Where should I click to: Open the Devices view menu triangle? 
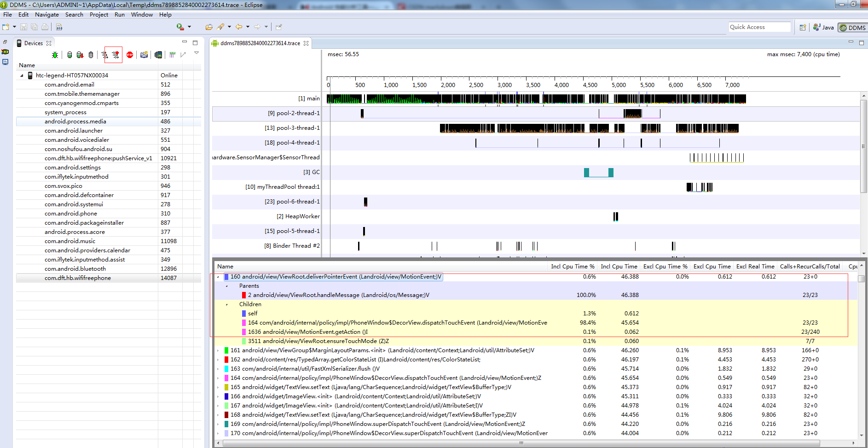pyautogui.click(x=197, y=53)
